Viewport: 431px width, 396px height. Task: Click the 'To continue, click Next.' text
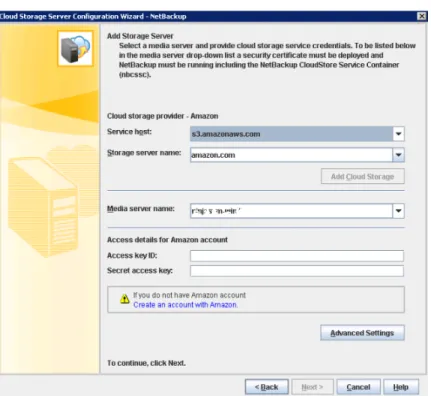click(146, 363)
